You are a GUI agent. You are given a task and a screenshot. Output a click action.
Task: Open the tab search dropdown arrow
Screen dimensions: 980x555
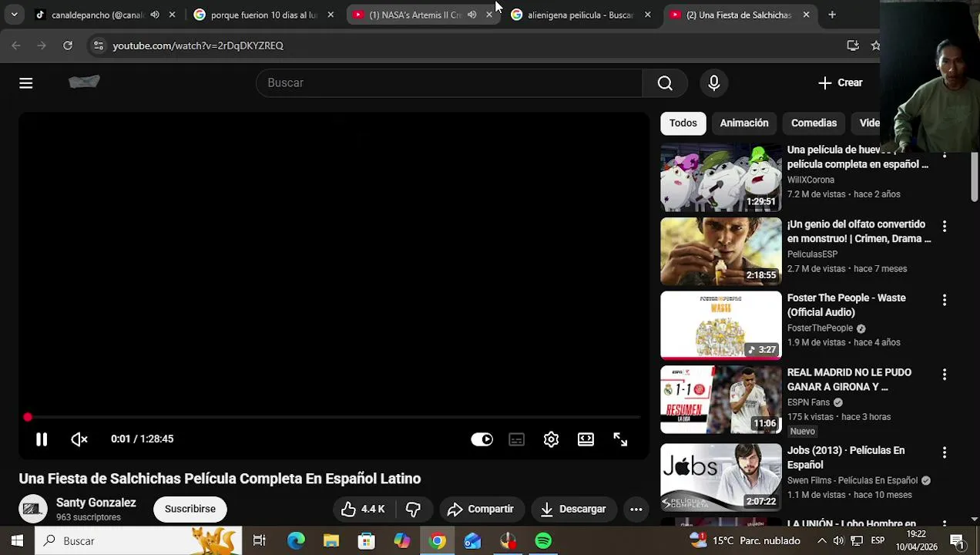(x=14, y=15)
